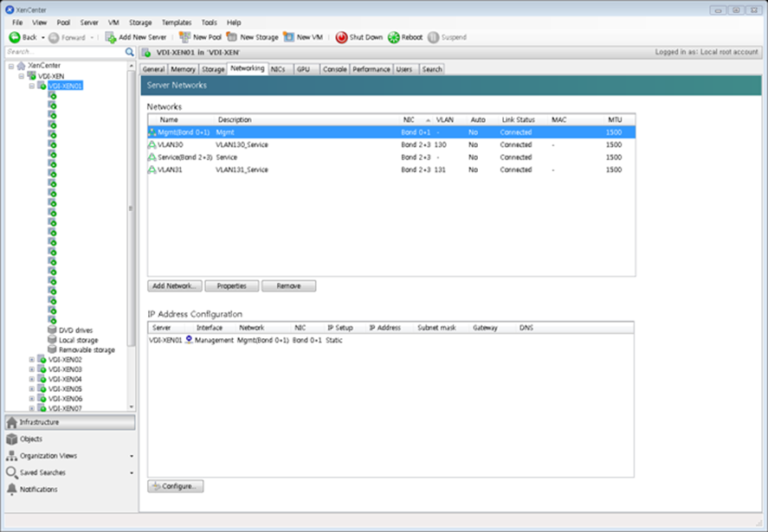This screenshot has height=532, width=768.
Task: Click the Management interface icon
Action: click(189, 340)
